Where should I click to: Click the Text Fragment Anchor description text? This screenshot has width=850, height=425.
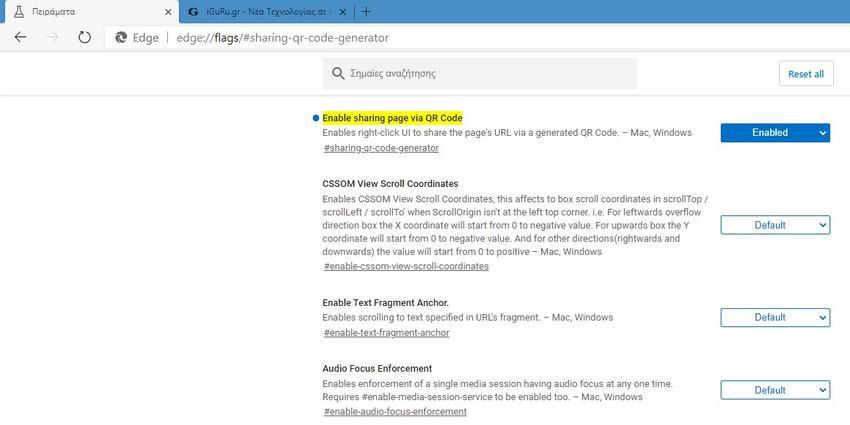pyautogui.click(x=467, y=318)
